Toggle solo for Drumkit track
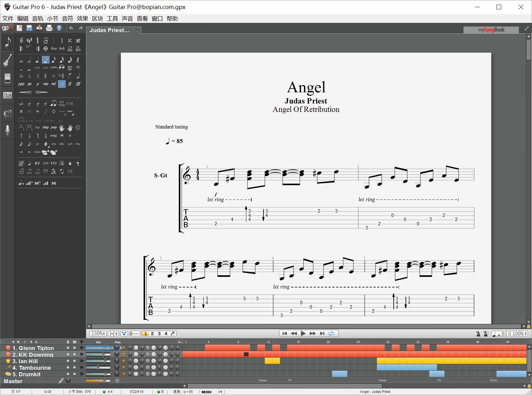 (x=68, y=374)
